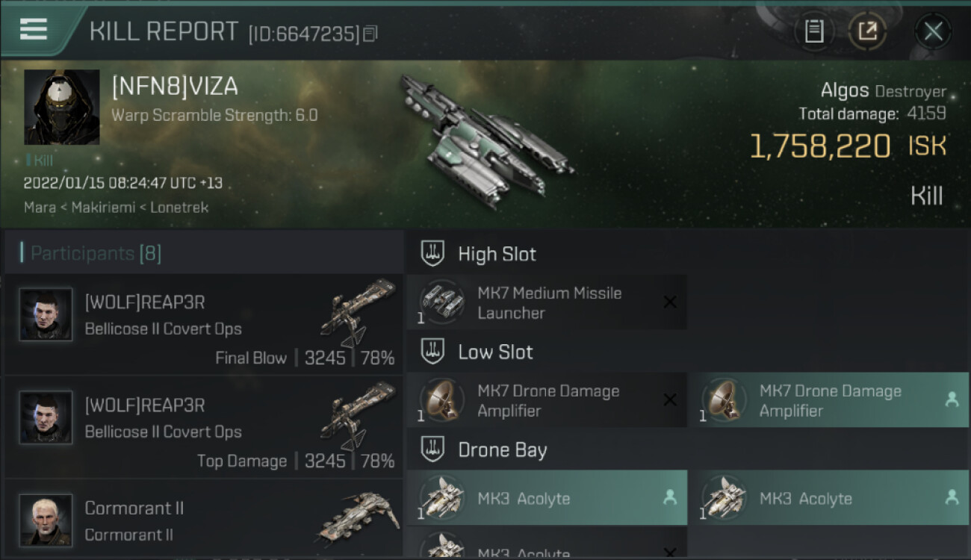Click the Drone Bay shield icon
971x560 pixels.
tap(432, 449)
